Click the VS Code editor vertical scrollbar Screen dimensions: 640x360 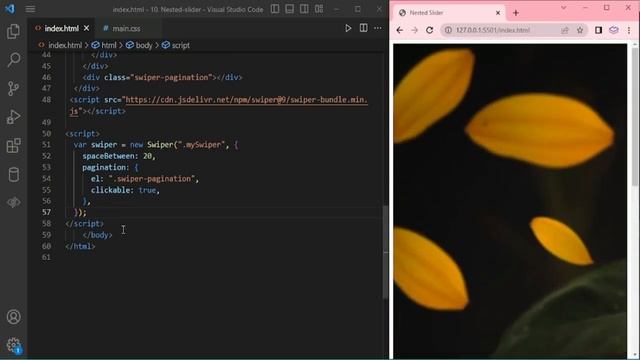pos(385,251)
